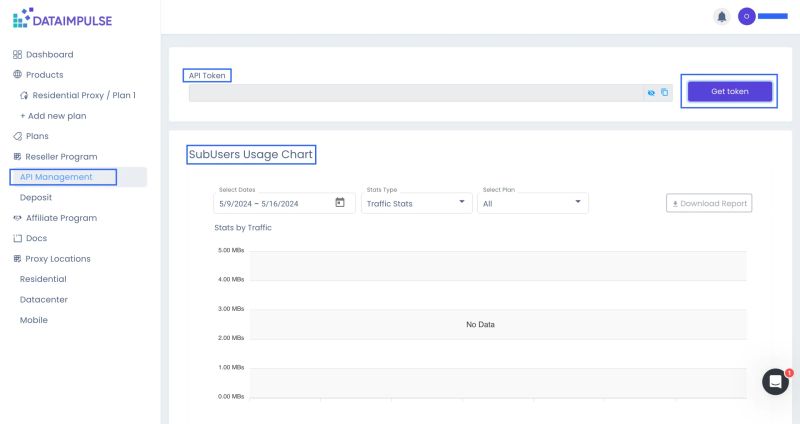Click the Dashboard grid icon
800x424 pixels.
click(17, 55)
